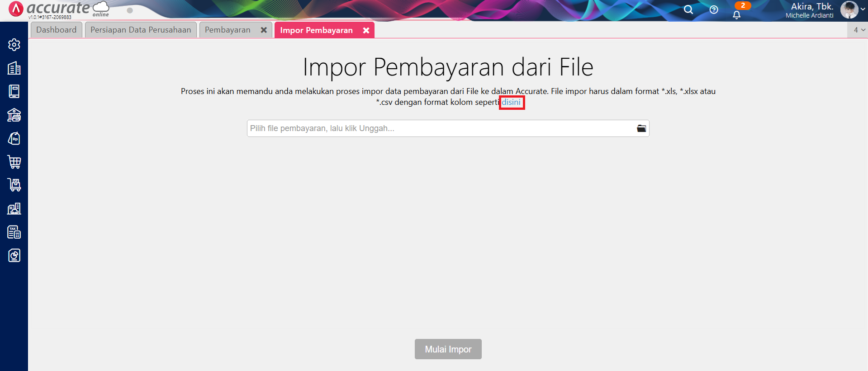Click the Mulai Impor button
Viewport: 868px width, 371px height.
coord(448,349)
